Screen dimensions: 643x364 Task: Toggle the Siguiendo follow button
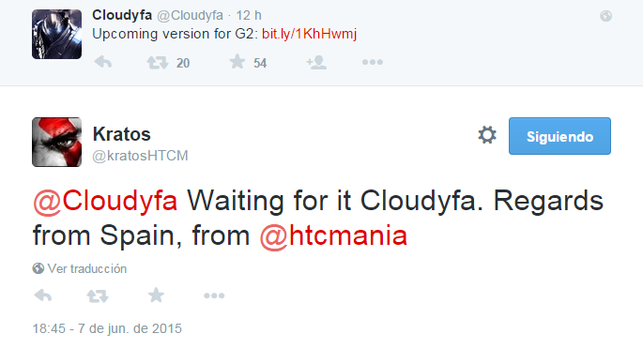pos(559,136)
